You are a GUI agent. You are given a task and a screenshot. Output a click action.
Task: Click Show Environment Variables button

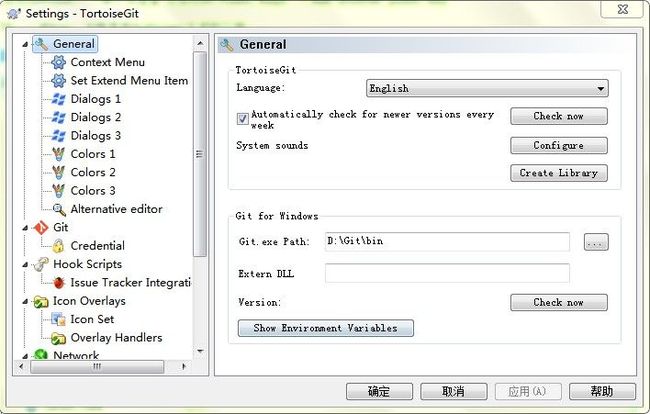pyautogui.click(x=325, y=328)
